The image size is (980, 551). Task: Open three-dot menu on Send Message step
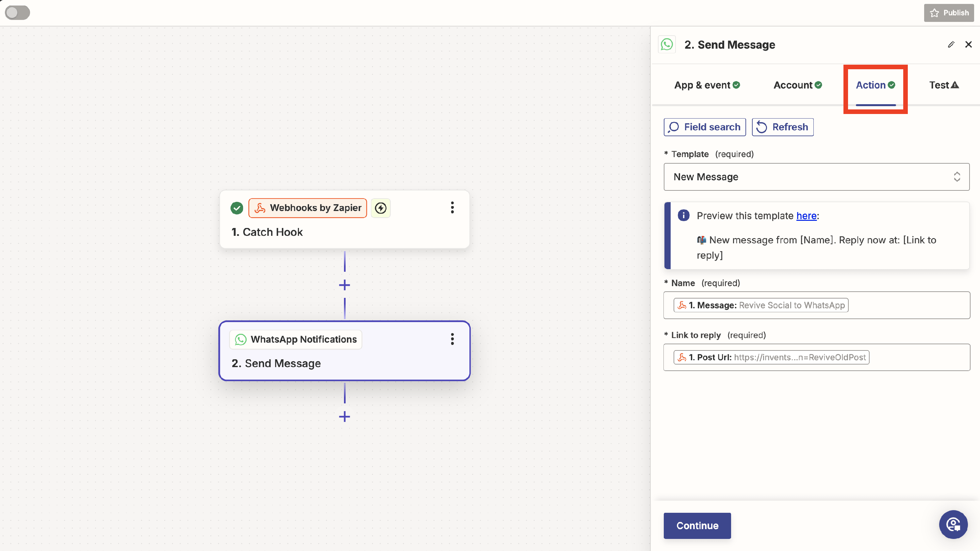coord(452,339)
